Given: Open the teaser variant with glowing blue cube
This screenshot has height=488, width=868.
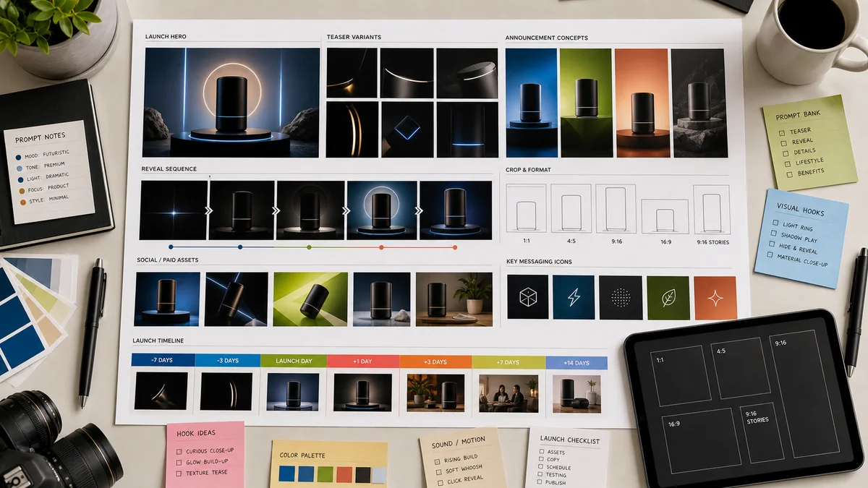Looking at the screenshot, I should point(407,129).
